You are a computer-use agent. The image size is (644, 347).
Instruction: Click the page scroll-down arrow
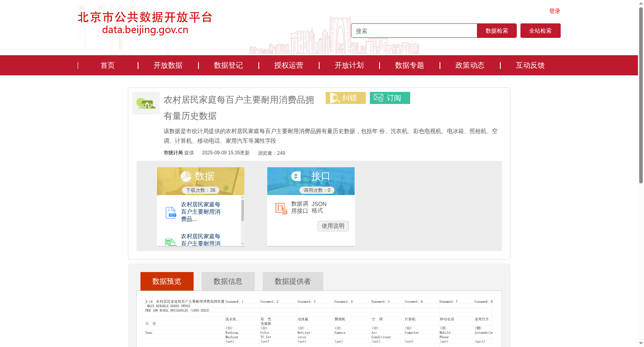pos(641,343)
